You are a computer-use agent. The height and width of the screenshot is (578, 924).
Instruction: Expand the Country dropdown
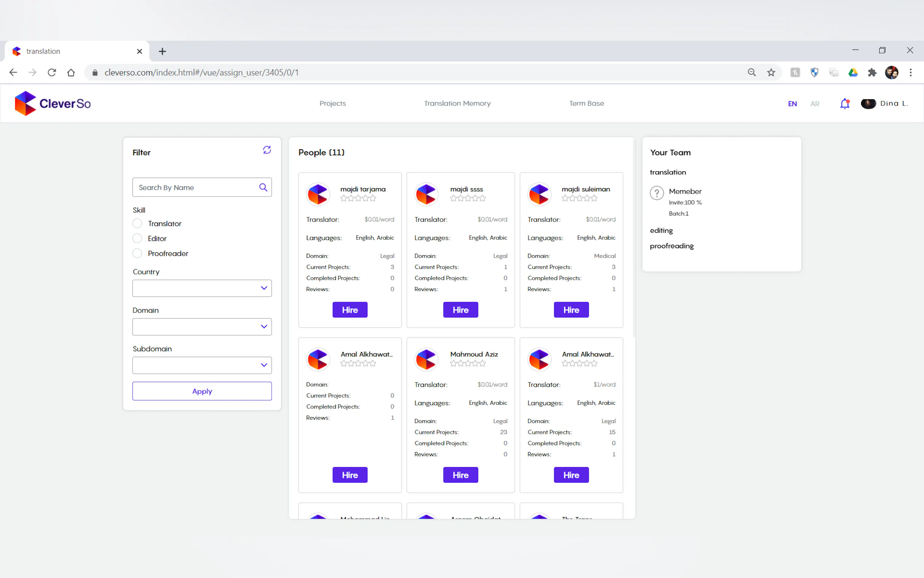coord(202,288)
